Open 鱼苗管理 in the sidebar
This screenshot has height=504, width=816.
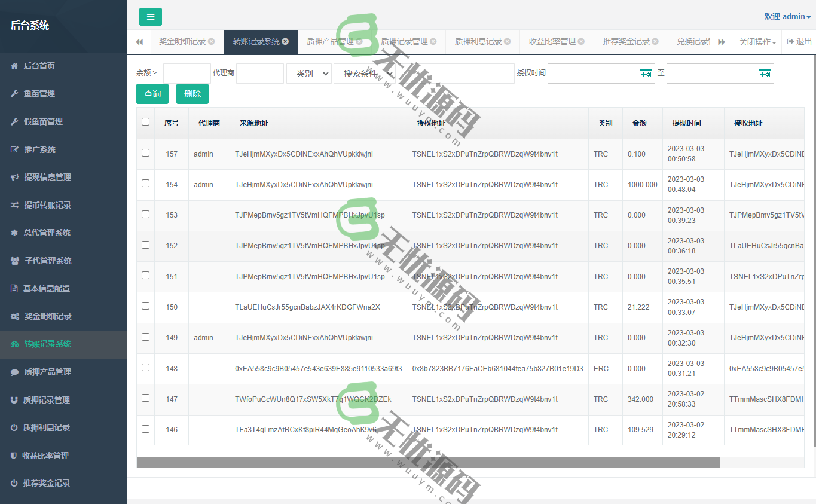tap(39, 93)
